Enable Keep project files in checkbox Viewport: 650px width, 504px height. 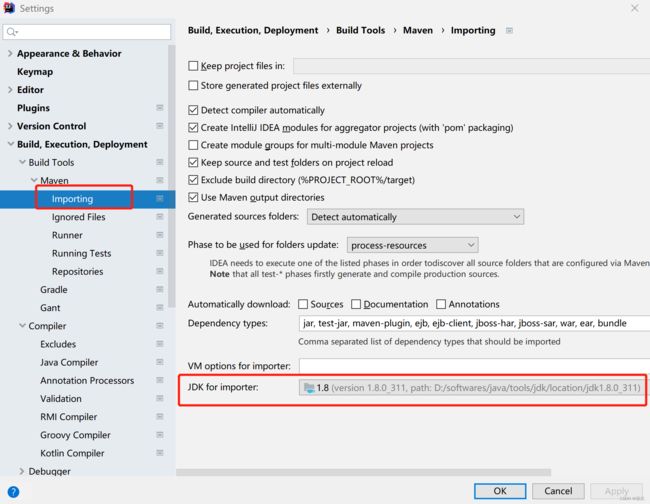coord(193,65)
